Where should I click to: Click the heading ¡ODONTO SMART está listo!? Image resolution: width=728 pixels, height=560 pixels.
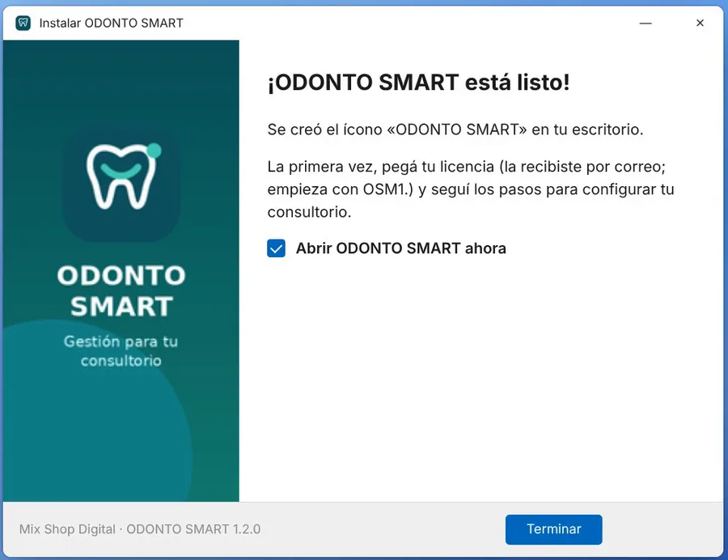[x=418, y=83]
